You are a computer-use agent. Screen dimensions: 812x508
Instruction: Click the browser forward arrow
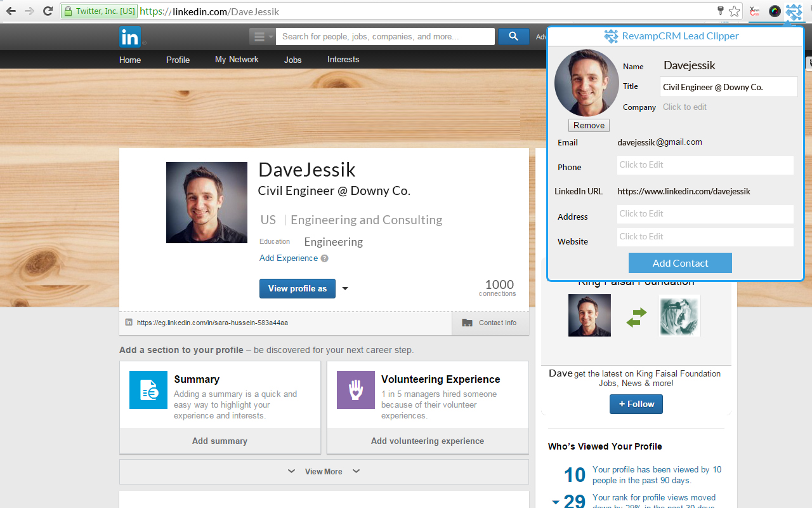(29, 11)
